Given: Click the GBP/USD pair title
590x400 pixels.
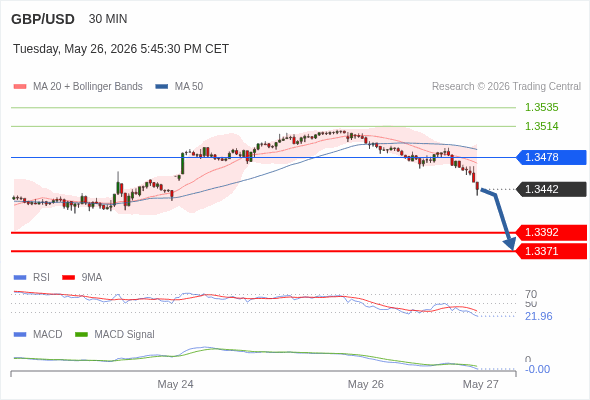Looking at the screenshot, I should click(x=43, y=19).
